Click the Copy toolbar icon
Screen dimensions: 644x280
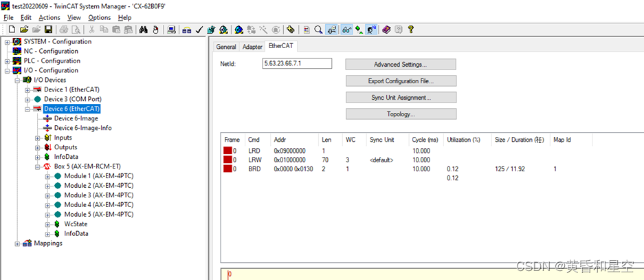104,30
